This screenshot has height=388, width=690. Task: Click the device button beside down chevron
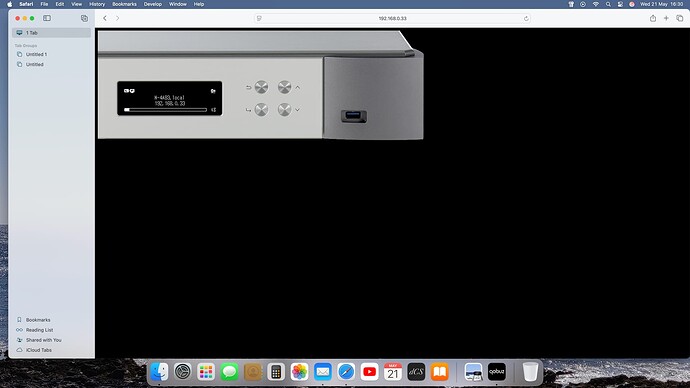(285, 110)
